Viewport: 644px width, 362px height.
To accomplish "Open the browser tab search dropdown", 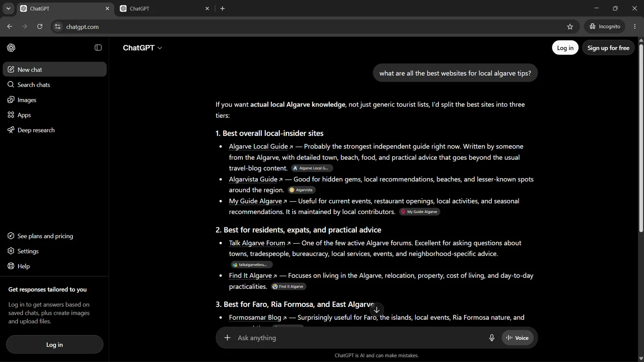I will tap(8, 8).
